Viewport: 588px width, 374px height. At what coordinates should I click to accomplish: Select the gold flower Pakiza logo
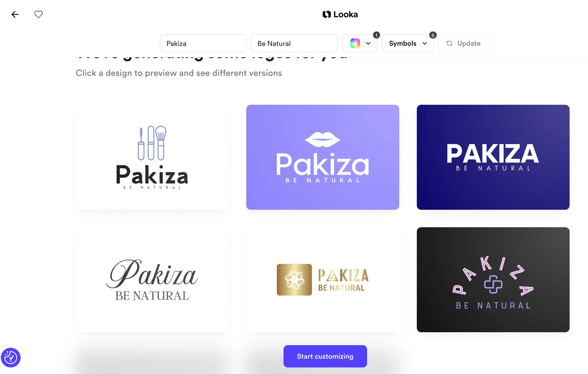(323, 280)
